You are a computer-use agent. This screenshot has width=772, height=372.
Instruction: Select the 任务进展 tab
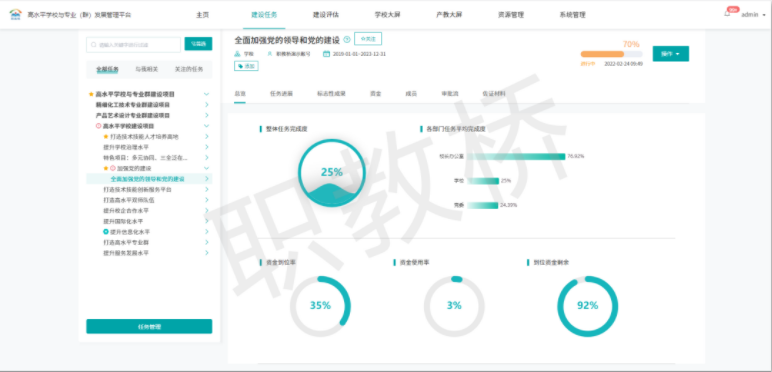tap(281, 93)
